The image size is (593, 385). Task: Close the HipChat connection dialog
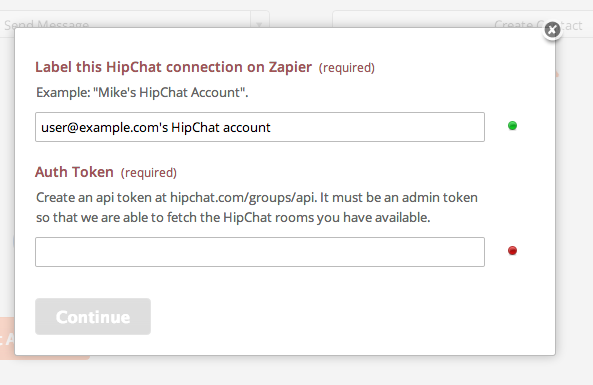pos(552,29)
